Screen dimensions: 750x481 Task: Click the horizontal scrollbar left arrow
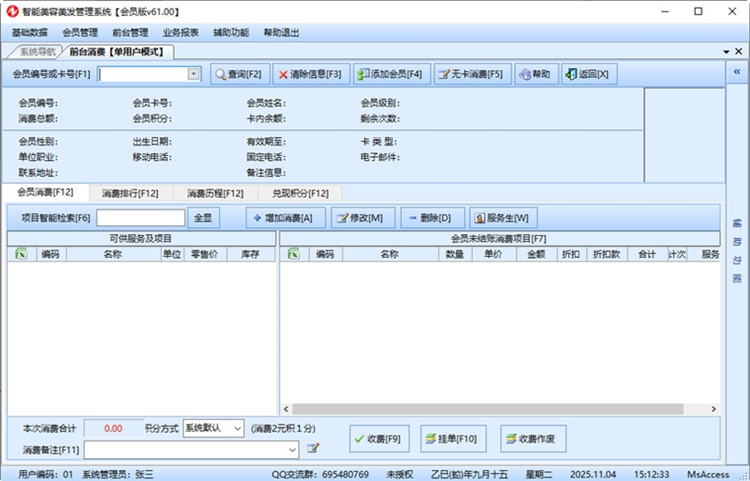point(286,409)
